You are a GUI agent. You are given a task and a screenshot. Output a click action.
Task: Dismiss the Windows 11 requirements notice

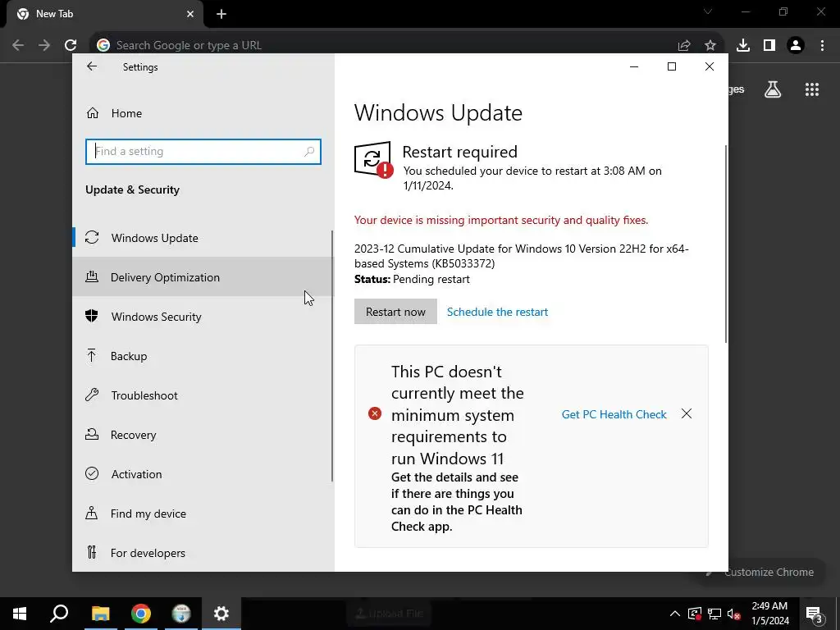687,413
